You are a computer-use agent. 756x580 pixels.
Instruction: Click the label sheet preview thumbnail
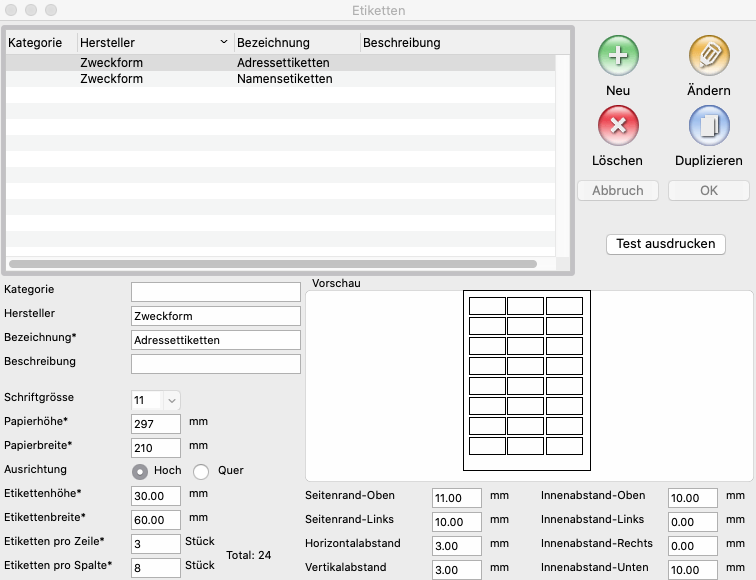click(526, 380)
